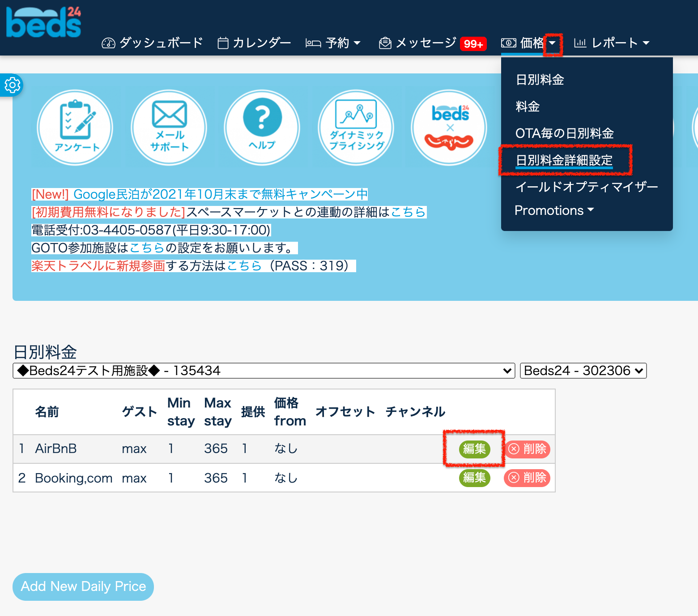Image resolution: width=698 pixels, height=616 pixels.
Task: Open the settings gear icon
Action: (12, 85)
